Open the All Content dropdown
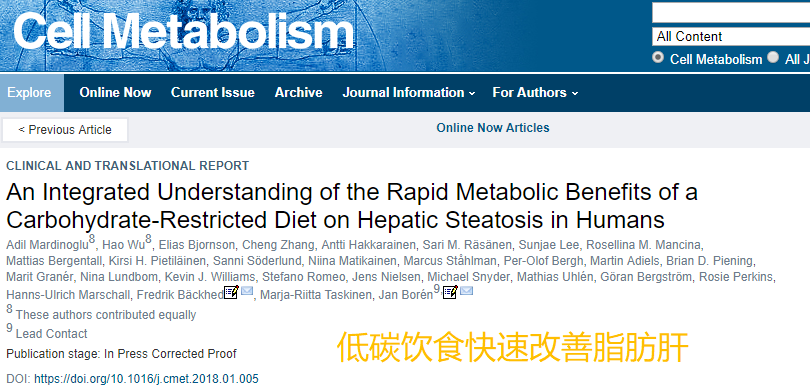810x386 pixels. coord(731,37)
